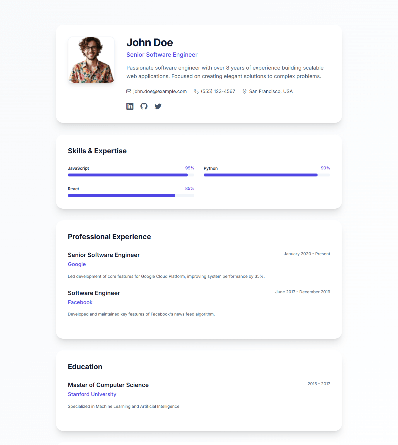Image resolution: width=398 pixels, height=445 pixels.
Task: Open the Google company link
Action: [x=77, y=264]
